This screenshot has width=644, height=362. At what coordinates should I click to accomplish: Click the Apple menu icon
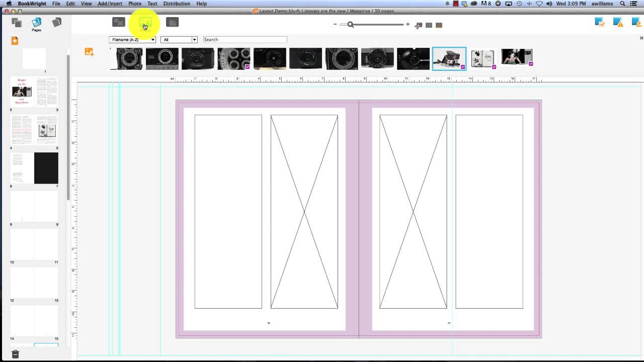click(9, 4)
